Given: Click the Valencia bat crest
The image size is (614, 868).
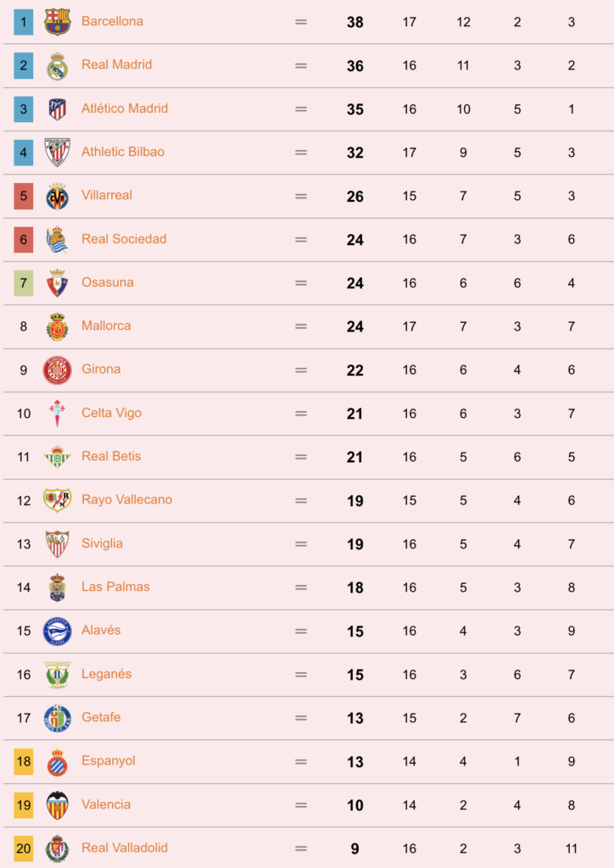Looking at the screenshot, I should tap(58, 805).
